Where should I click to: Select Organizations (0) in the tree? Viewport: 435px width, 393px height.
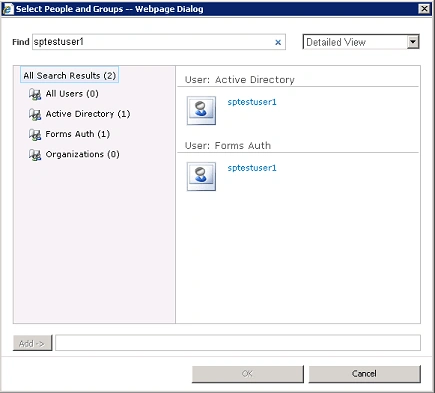(82, 154)
